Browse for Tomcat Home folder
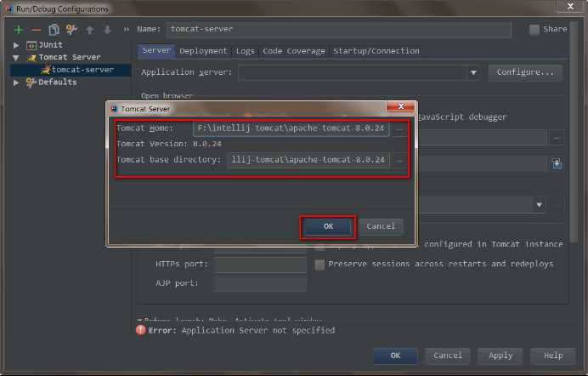The image size is (588, 376). point(399,128)
